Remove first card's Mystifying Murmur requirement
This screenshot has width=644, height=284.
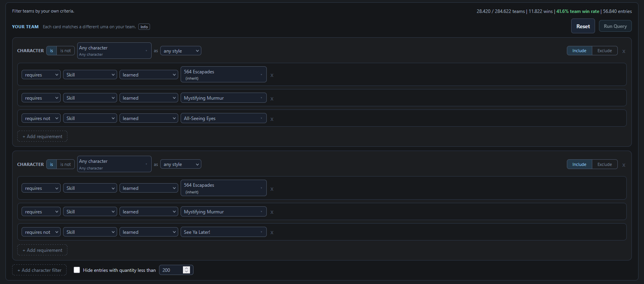272,98
